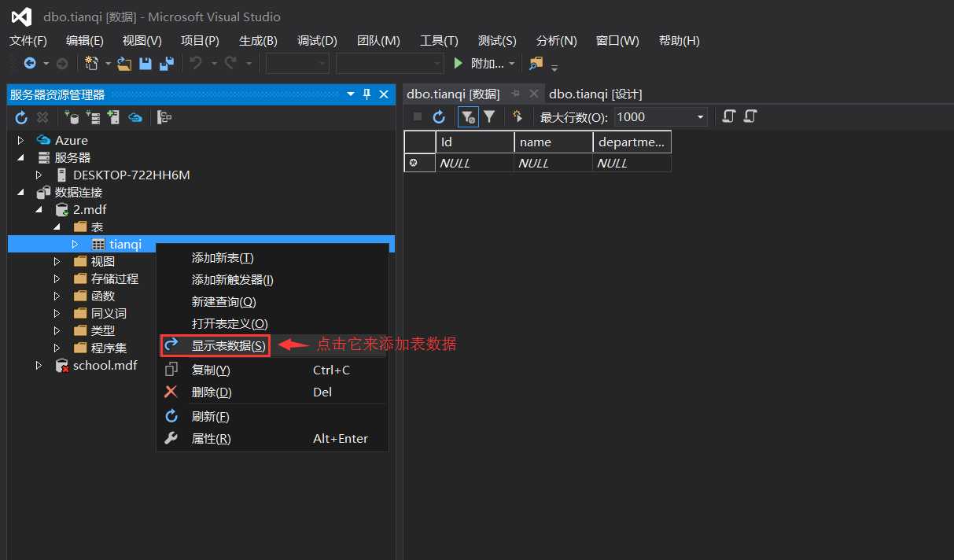Screen dimensions: 954x560
Task: Click the Azure cloud connect toolbar icon
Action: (x=135, y=117)
